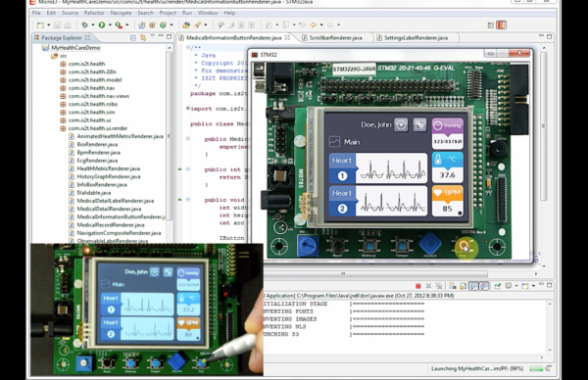Open the New file dropdown arrow

(48, 25)
